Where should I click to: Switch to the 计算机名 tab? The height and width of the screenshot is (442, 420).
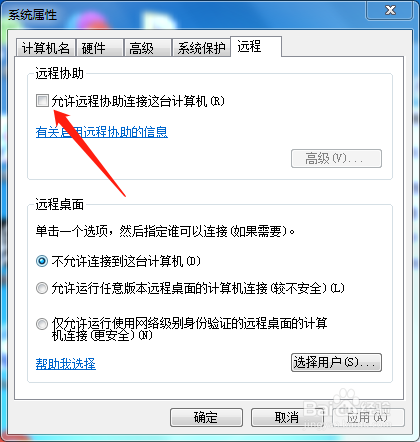(x=46, y=48)
